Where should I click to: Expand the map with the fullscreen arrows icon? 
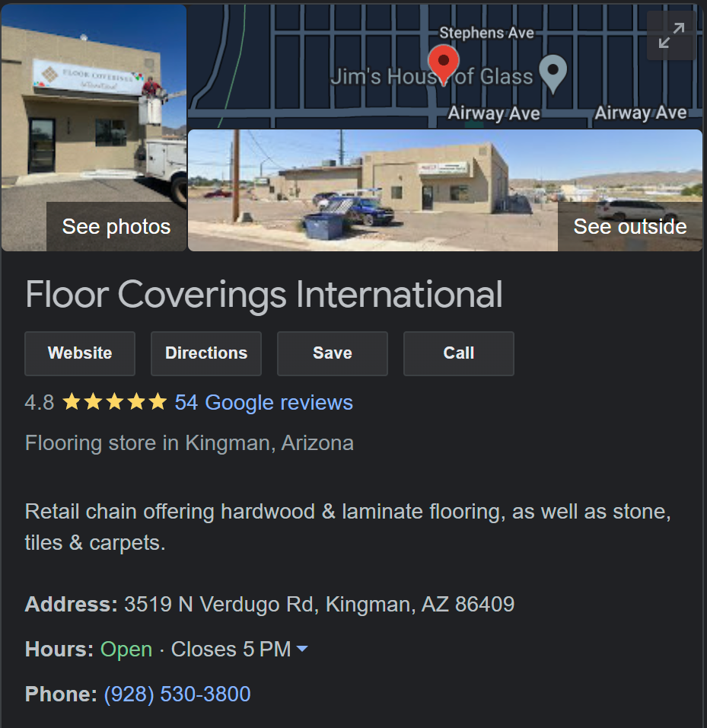[x=671, y=35]
